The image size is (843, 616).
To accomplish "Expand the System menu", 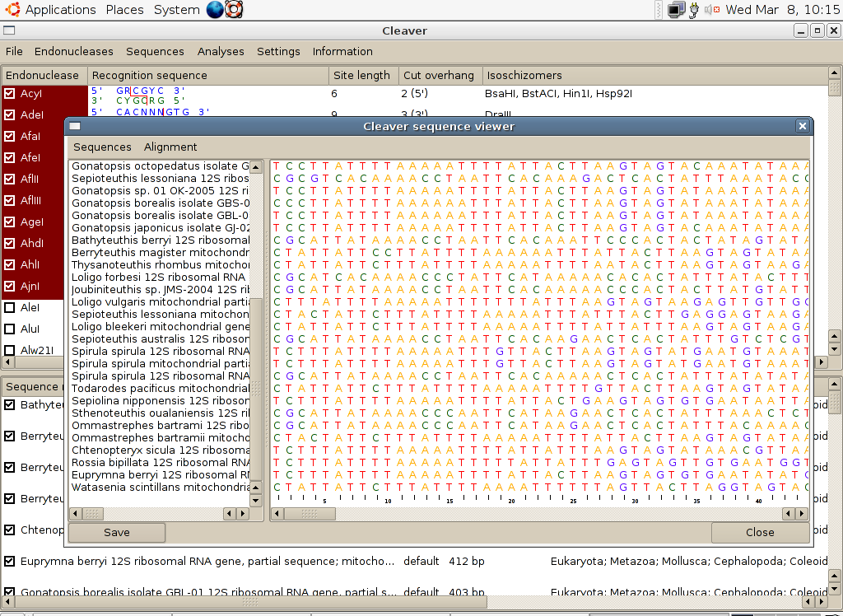I will coord(176,10).
